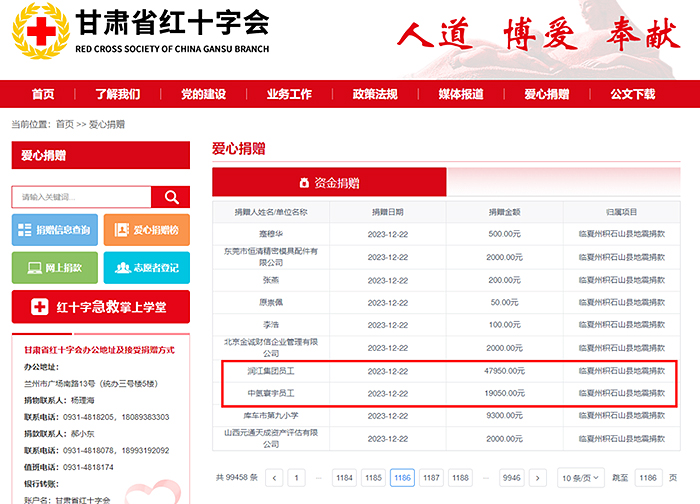Open 政策法规 menu item

pyautogui.click(x=374, y=94)
